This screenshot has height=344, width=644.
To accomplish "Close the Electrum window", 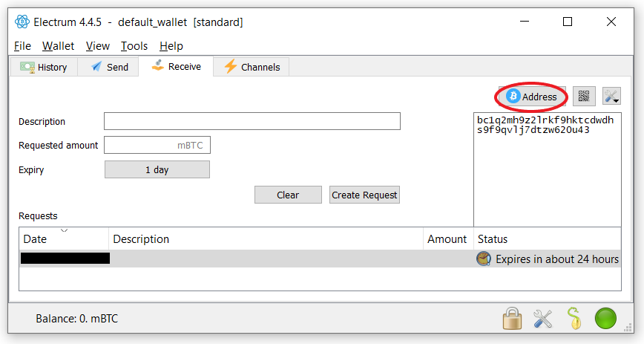I will click(611, 22).
